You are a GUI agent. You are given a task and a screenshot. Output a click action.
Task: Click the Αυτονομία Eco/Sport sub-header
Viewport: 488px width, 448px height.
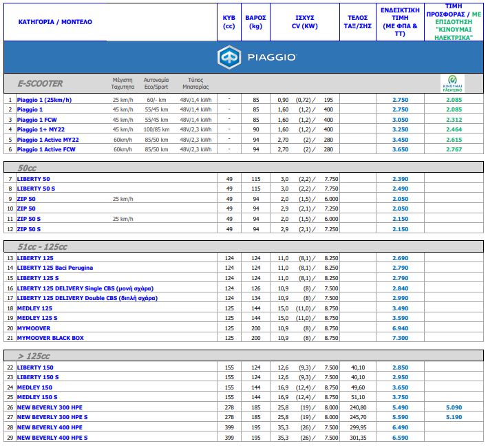[156, 83]
